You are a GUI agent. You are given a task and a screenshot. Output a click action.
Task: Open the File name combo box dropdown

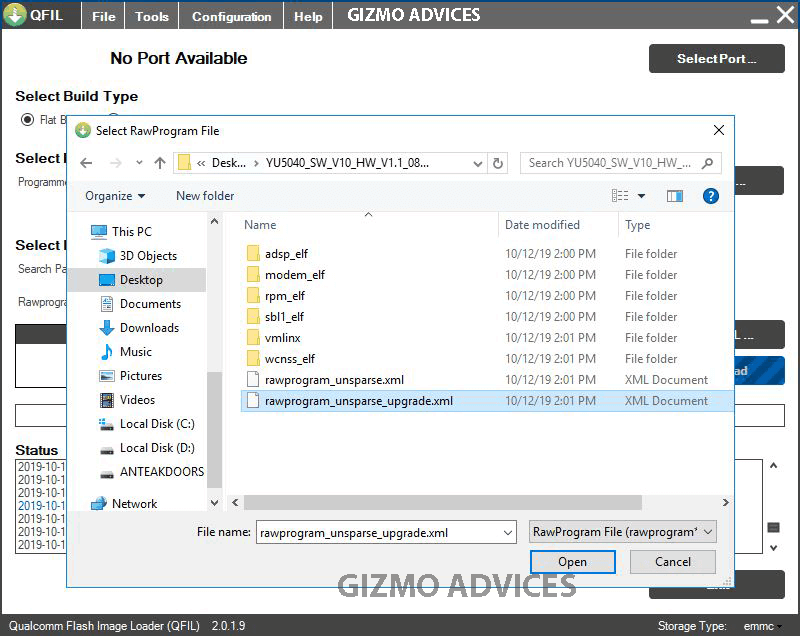click(x=508, y=533)
